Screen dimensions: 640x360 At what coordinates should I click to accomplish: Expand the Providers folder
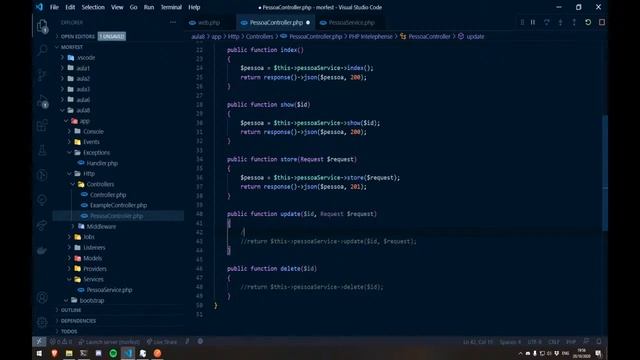95,269
